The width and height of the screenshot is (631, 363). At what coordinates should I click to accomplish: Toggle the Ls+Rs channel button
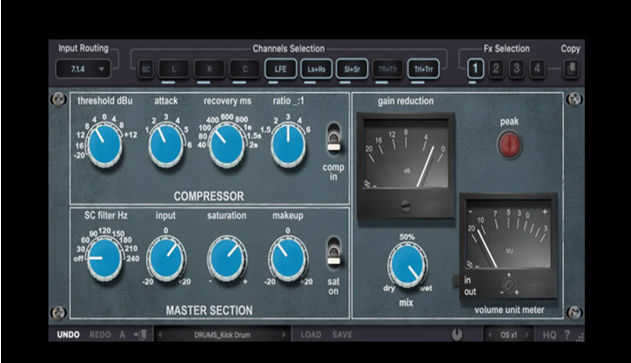316,69
